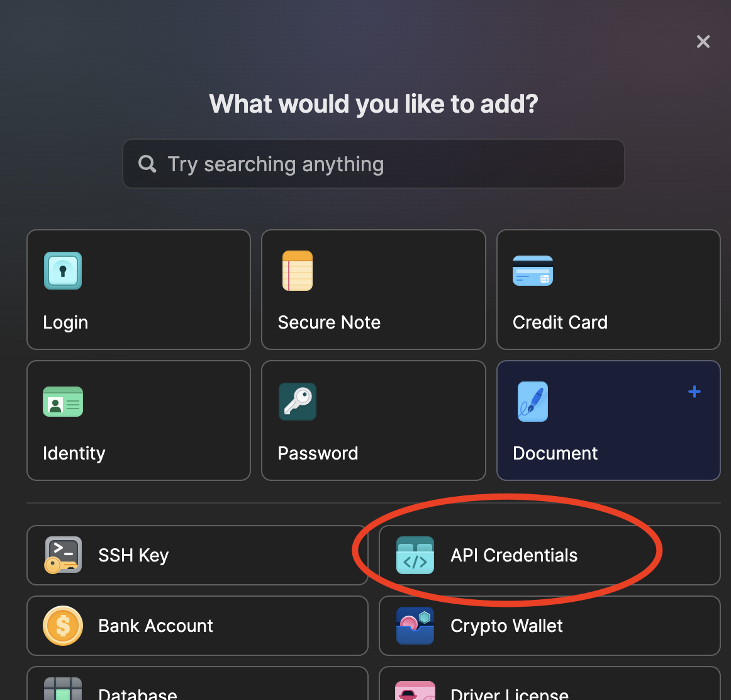The height and width of the screenshot is (700, 731).
Task: Click the Crypto Wallet icon
Action: click(415, 626)
